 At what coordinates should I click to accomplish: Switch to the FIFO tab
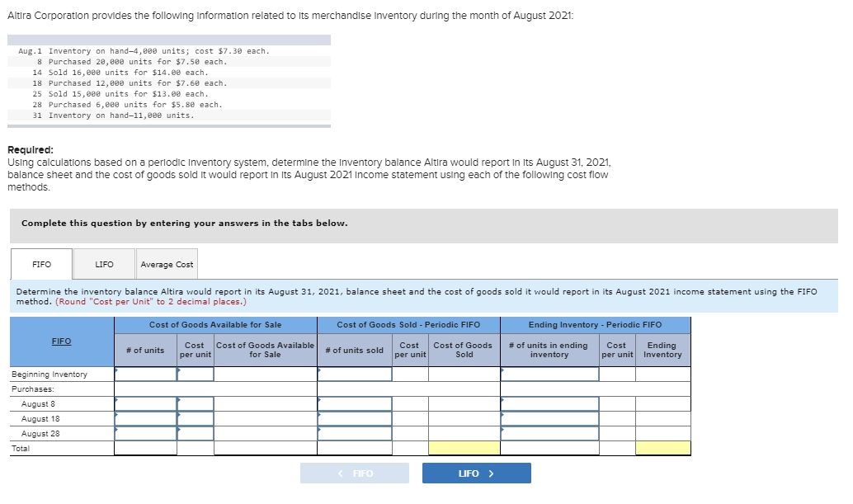[x=41, y=264]
